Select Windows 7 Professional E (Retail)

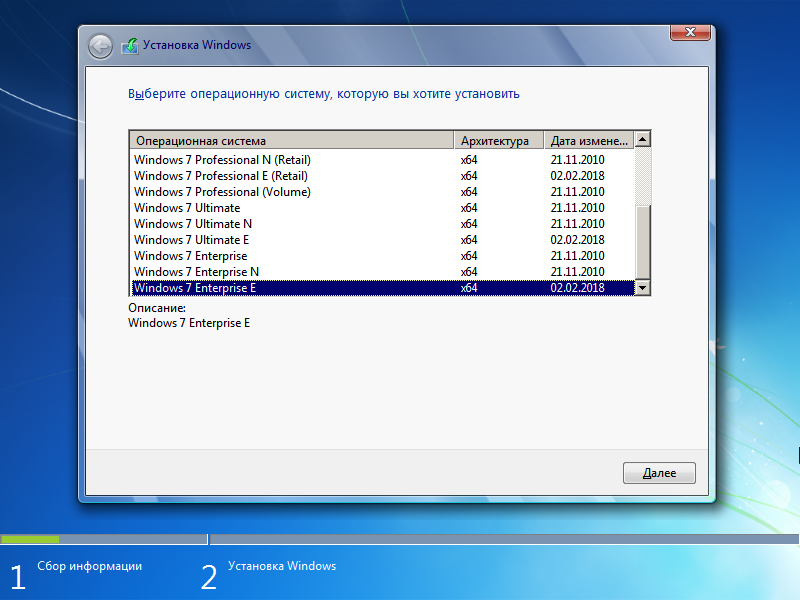(383, 176)
